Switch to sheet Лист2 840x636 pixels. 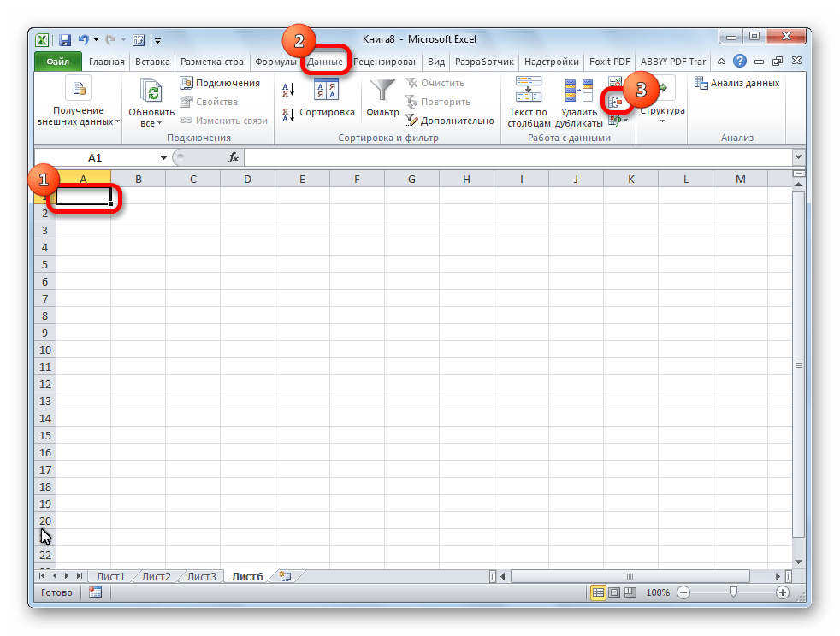[x=156, y=576]
